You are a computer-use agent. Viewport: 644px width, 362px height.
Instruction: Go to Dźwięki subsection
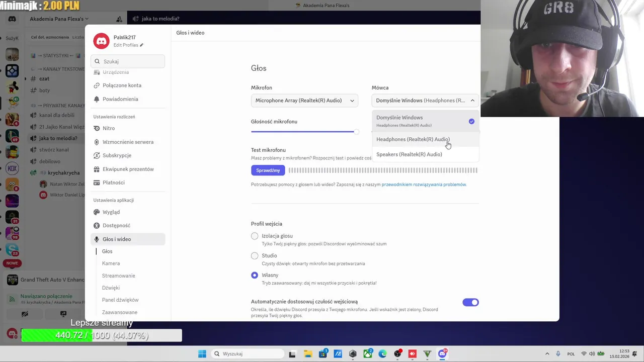(111, 288)
